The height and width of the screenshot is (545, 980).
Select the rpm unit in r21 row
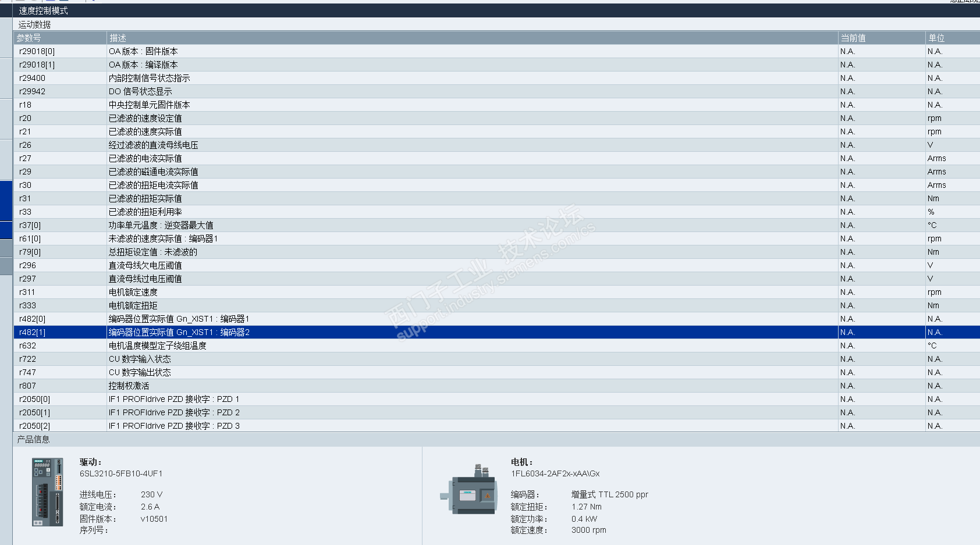click(935, 131)
